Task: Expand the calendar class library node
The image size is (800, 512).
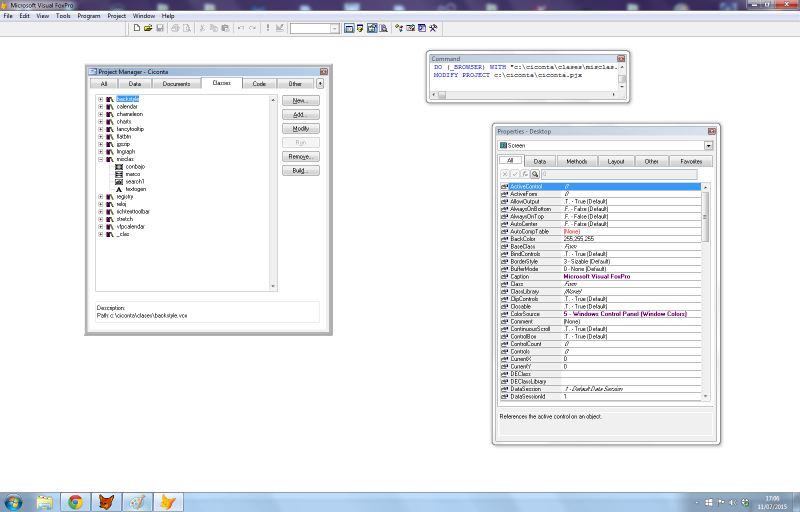Action: click(101, 107)
